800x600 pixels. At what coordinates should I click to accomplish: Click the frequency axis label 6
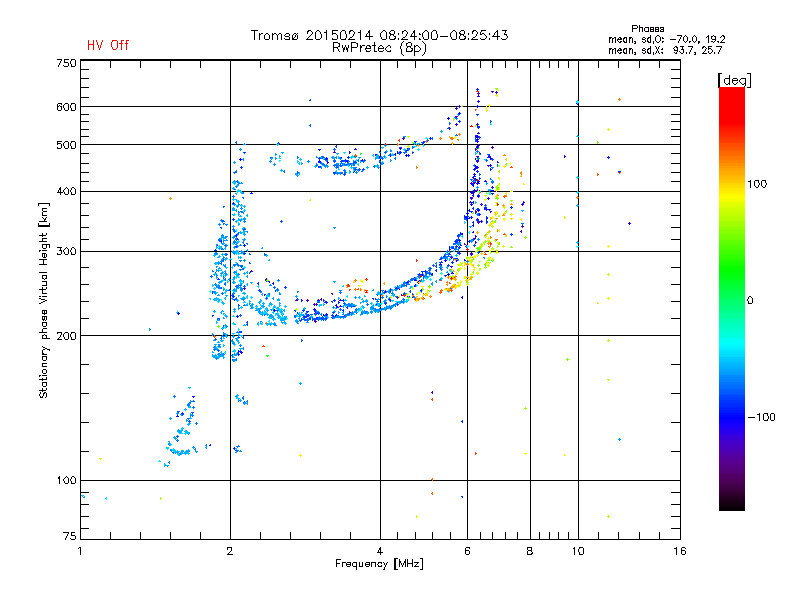click(x=467, y=551)
